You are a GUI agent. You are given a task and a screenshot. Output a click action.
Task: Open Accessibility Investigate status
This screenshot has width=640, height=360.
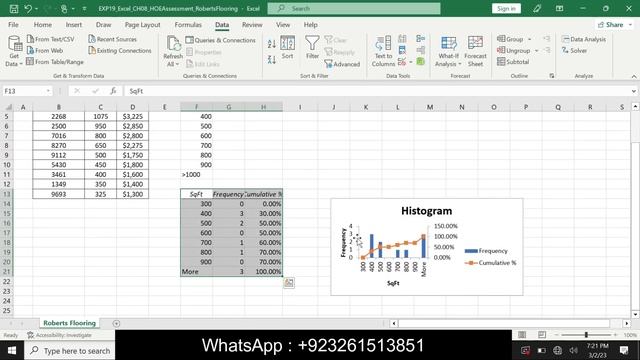pos(60,335)
